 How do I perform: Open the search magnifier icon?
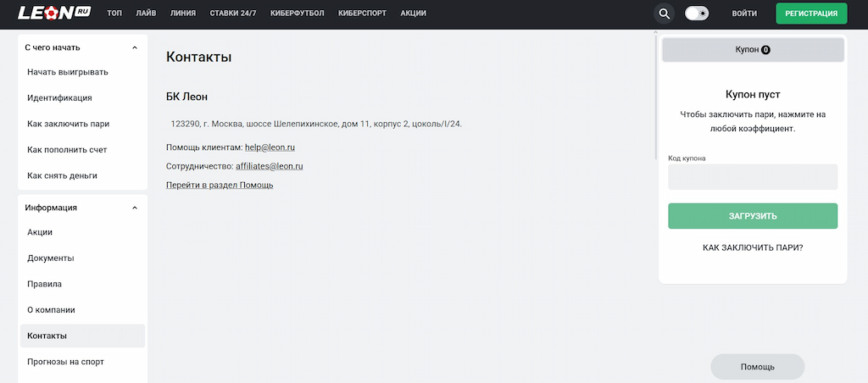tap(664, 14)
